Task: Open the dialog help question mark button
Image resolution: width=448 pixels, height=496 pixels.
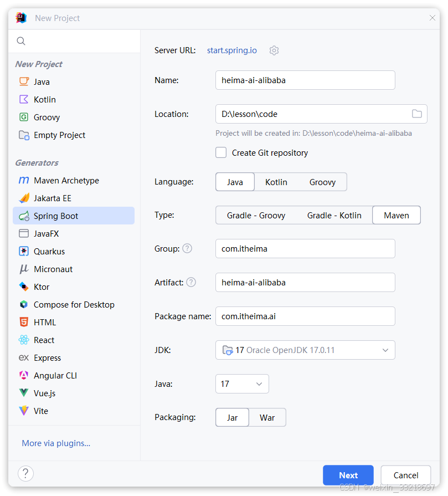Action: (x=25, y=473)
